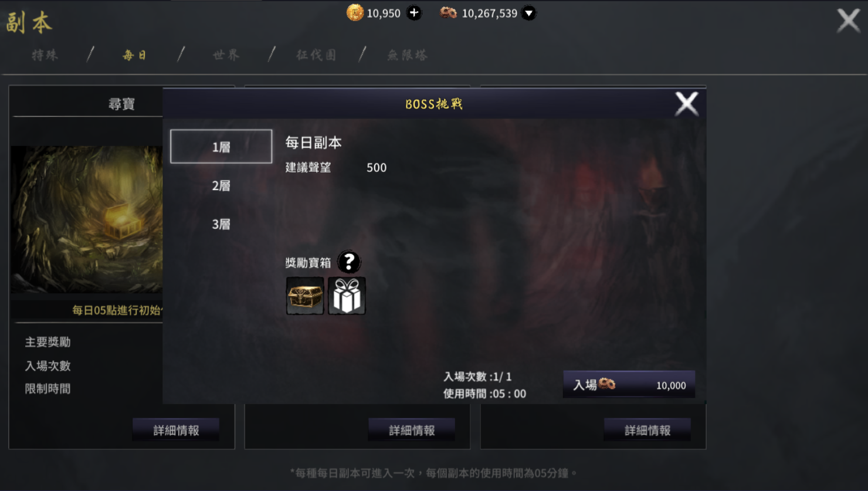Switch to the 特殊 tab
This screenshot has height=491, width=868.
tap(45, 55)
